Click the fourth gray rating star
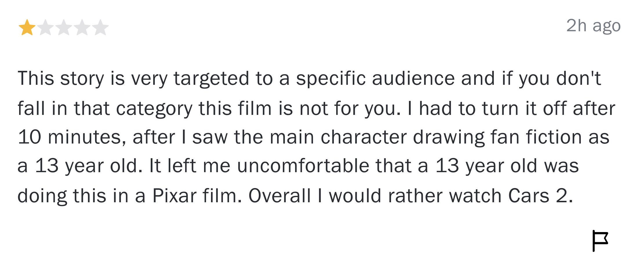The height and width of the screenshot is (272, 644). [82, 27]
